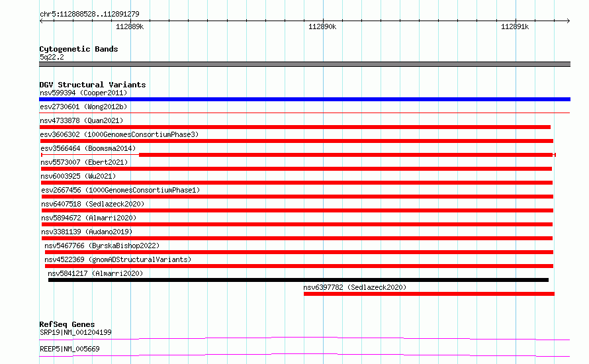Viewport: 589px width, 364px height.
Task: Click the REEP5|NM_005669 gene label
Action: 69,349
